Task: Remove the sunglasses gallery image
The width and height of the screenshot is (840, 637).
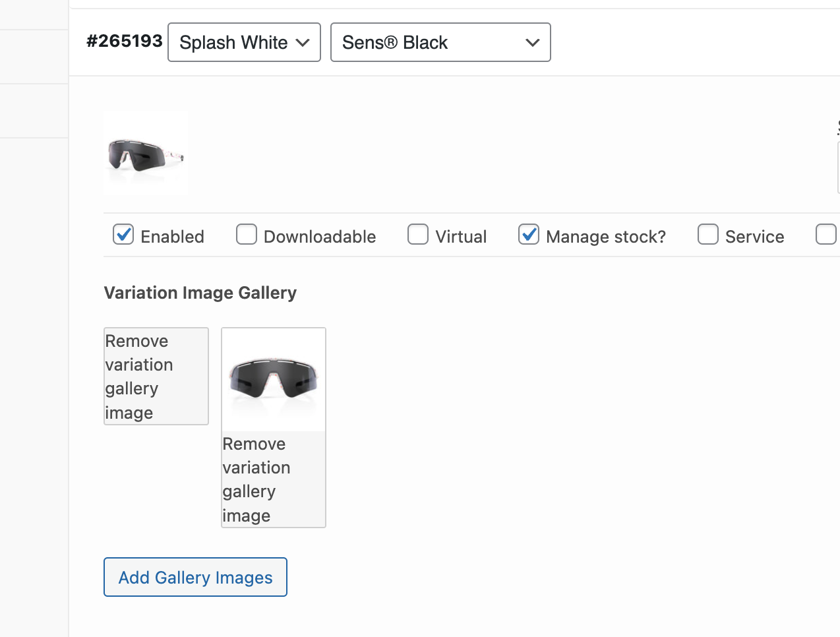Action: 274,479
